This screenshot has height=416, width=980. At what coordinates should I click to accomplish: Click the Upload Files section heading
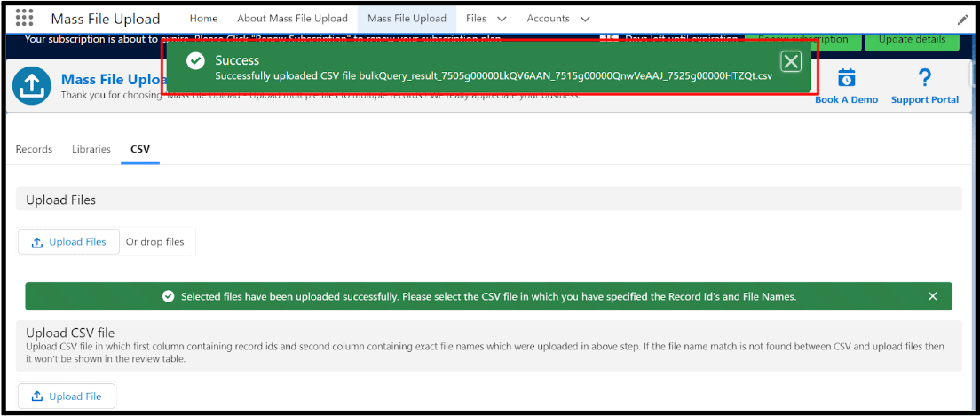60,200
